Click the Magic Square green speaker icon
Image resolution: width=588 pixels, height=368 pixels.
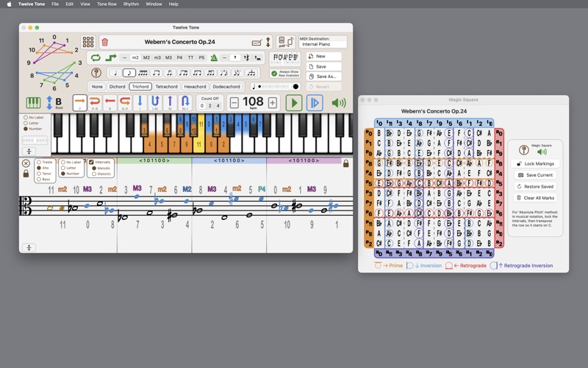pos(542,152)
